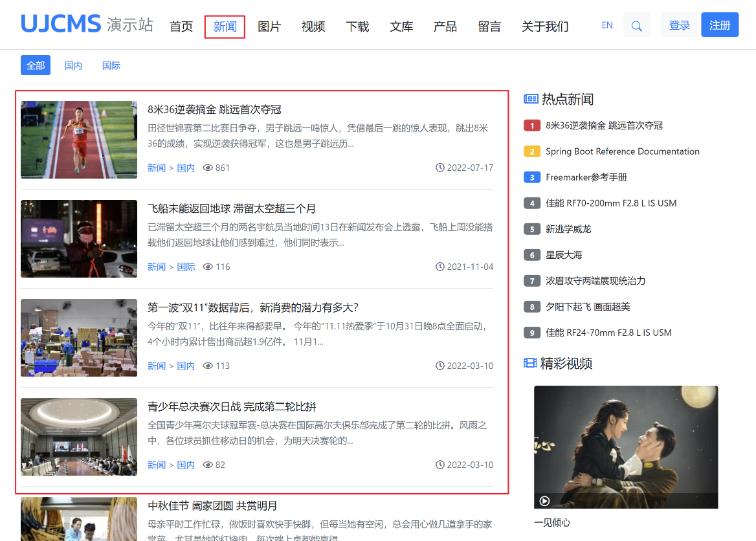
Task: Select the 全部 category filter tab
Action: point(36,65)
